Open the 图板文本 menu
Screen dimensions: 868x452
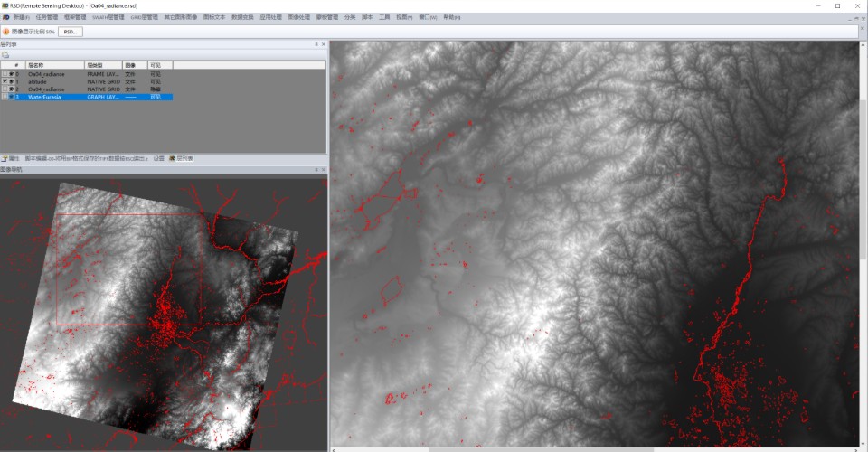pos(214,17)
